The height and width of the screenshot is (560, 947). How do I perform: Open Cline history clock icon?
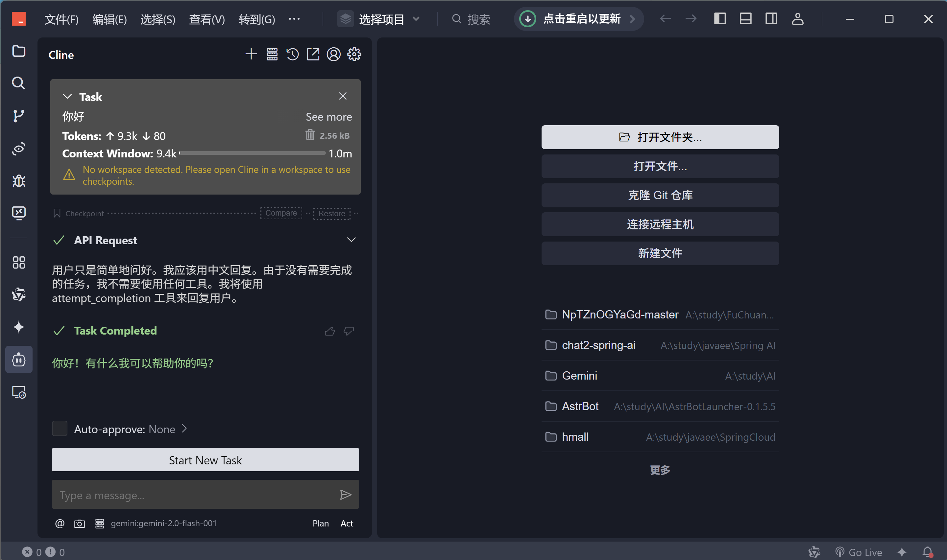pos(293,54)
